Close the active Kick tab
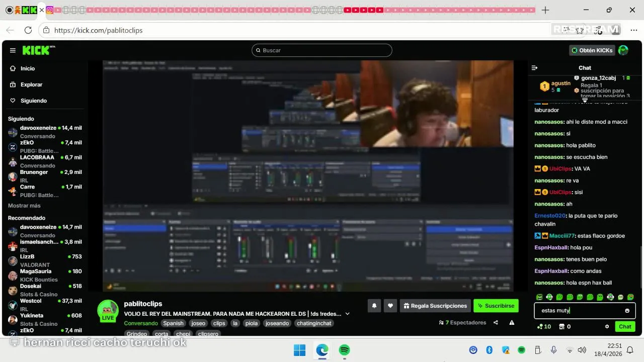Viewport: 644px width, 362px height. [42, 10]
